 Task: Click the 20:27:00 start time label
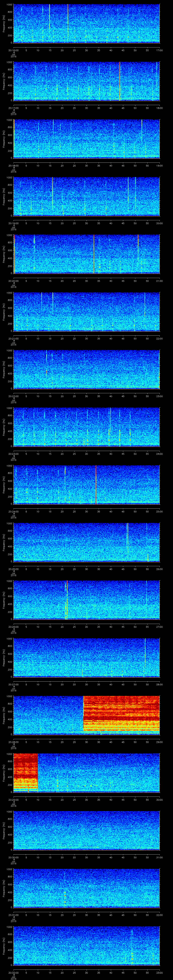coord(13,684)
